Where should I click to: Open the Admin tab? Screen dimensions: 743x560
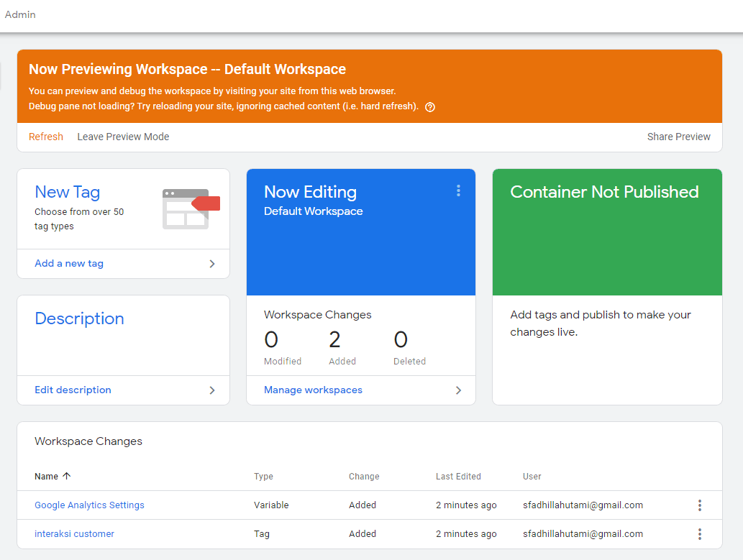tap(20, 14)
